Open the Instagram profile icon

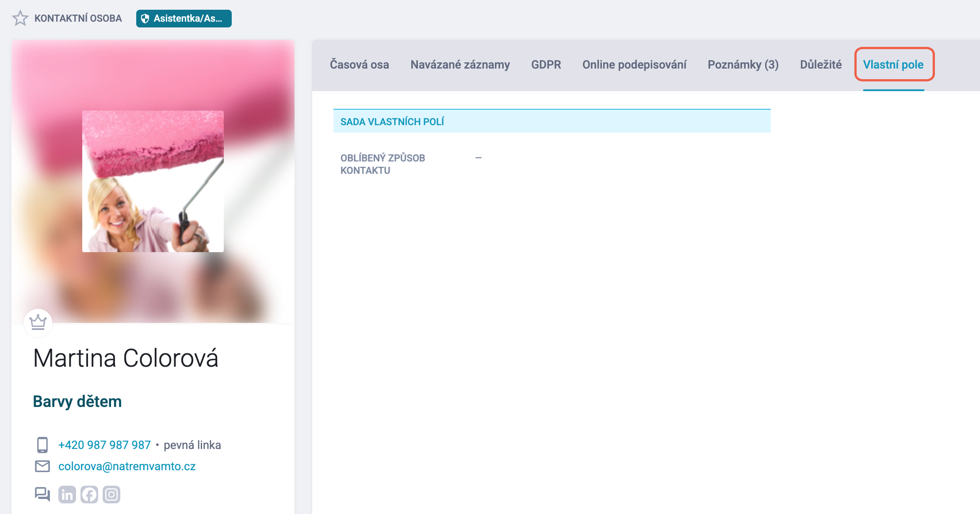coord(111,495)
